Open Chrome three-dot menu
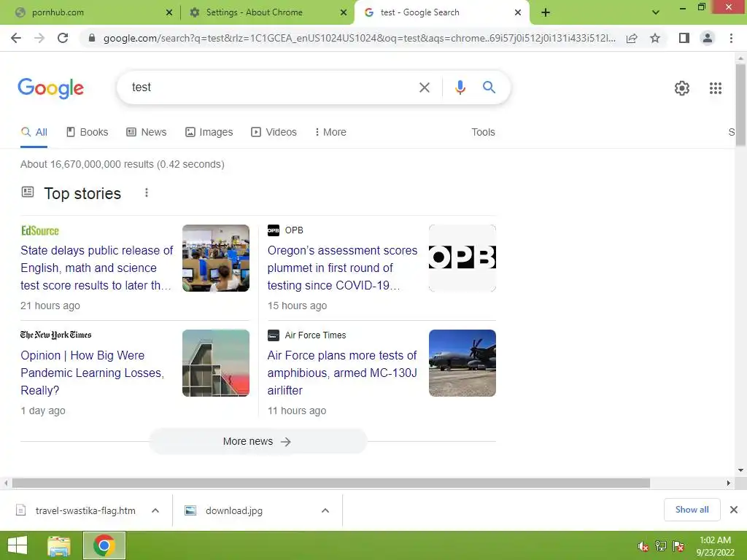Image resolution: width=747 pixels, height=560 pixels. [731, 38]
